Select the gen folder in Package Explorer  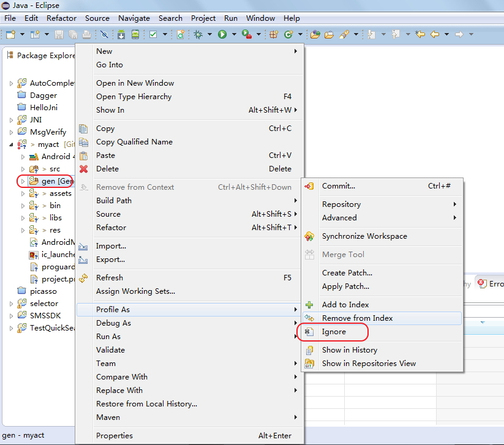tap(51, 181)
